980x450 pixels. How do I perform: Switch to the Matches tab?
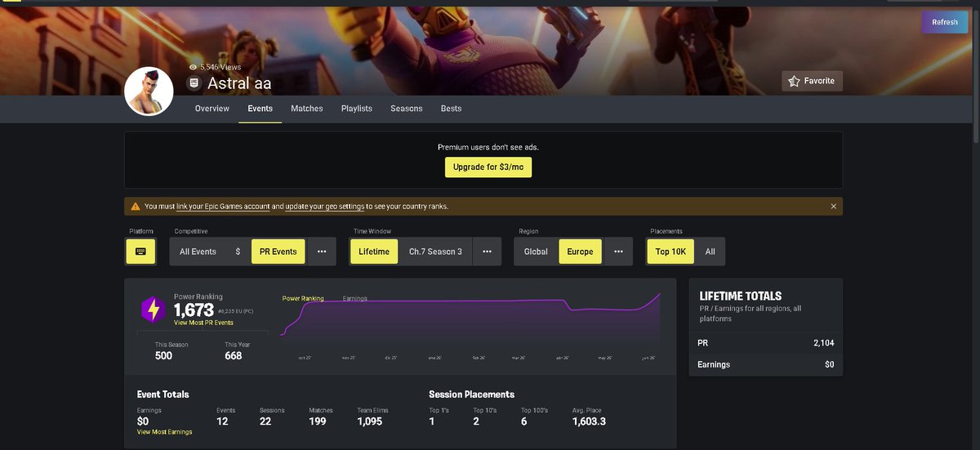pyautogui.click(x=307, y=109)
